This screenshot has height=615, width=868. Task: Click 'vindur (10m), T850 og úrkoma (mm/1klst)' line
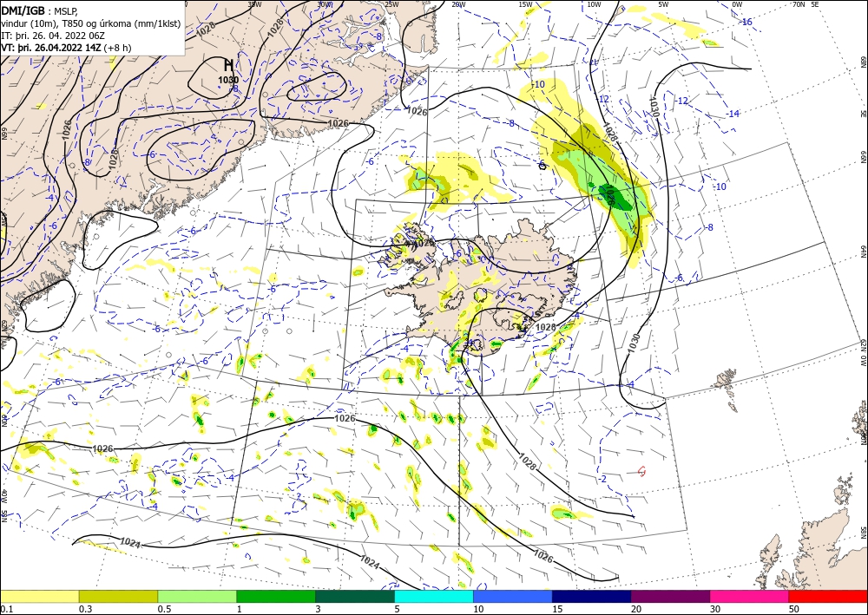click(x=91, y=23)
